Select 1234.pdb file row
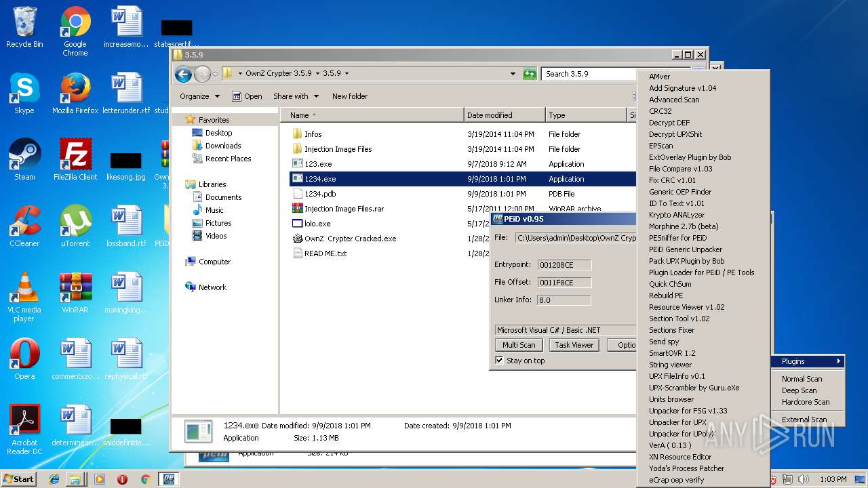This screenshot has width=868, height=488. point(464,194)
